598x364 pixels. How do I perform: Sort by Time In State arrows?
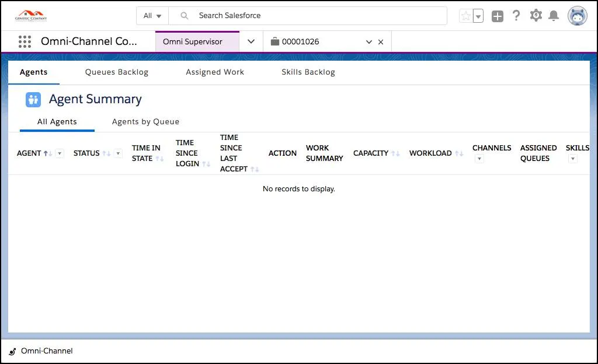click(x=159, y=159)
